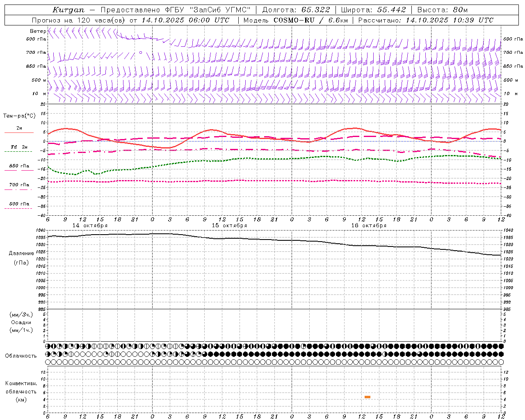Click the "16 октября" date label
The height and width of the screenshot is (420, 525).
[369, 226]
